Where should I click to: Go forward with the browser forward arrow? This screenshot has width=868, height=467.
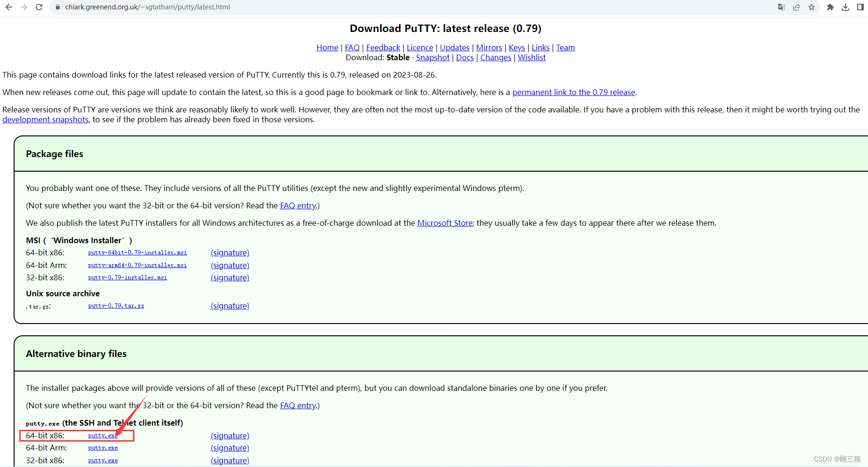coord(24,7)
